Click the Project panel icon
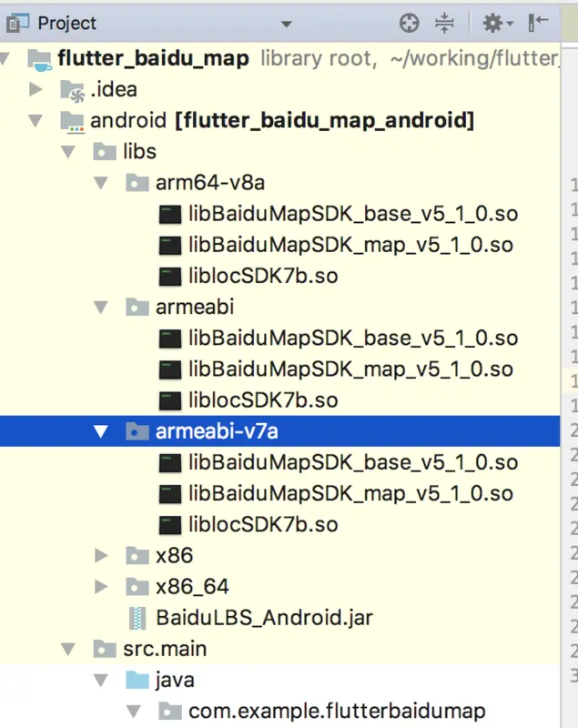Viewport: 578px width, 728px height. (x=17, y=23)
